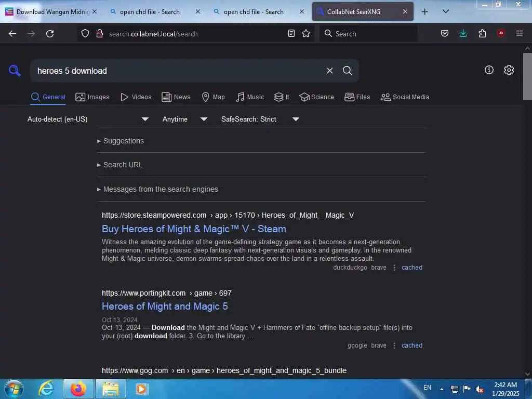
Task: Open the Windows Start menu
Action: (14, 389)
